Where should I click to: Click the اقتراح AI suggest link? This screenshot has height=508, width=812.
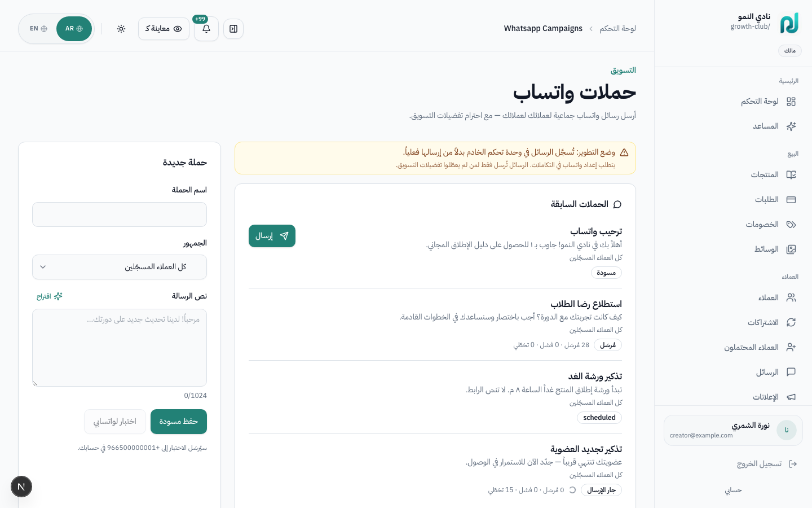pyautogui.click(x=50, y=296)
